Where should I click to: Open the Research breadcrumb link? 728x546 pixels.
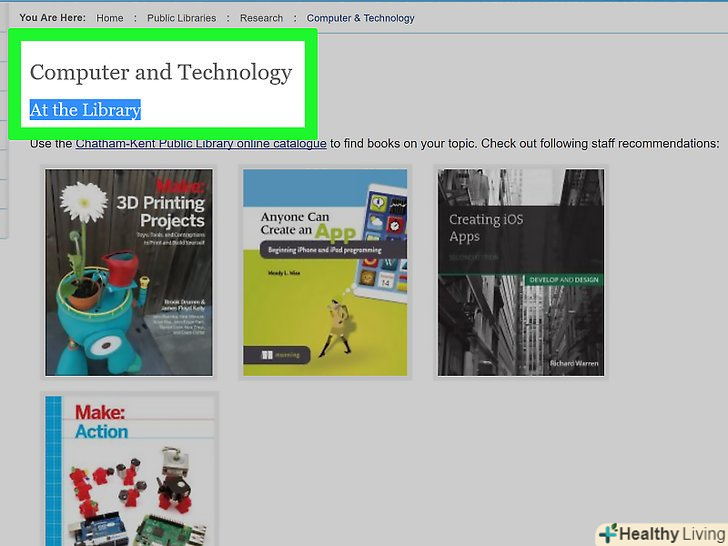pos(261,18)
